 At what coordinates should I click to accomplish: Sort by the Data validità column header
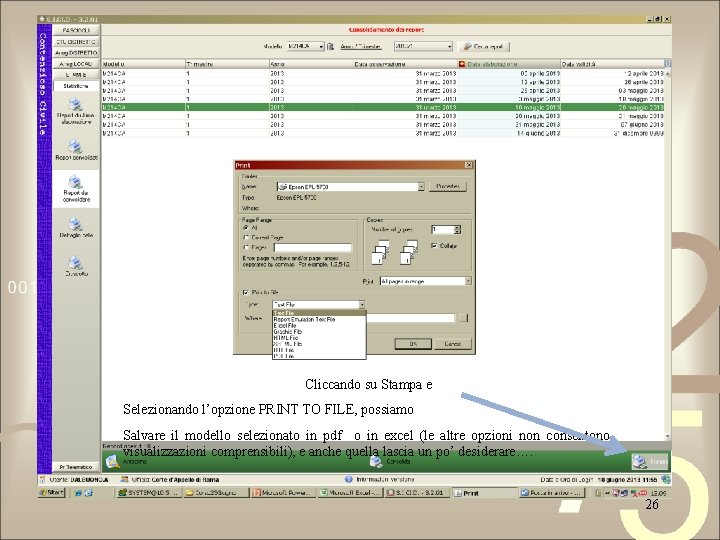613,64
